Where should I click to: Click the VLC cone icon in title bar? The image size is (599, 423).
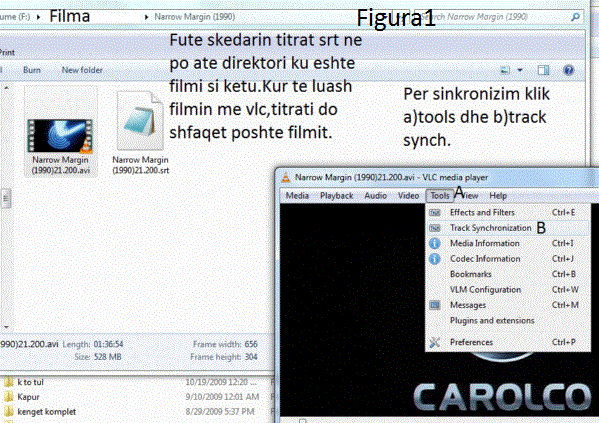click(286, 177)
